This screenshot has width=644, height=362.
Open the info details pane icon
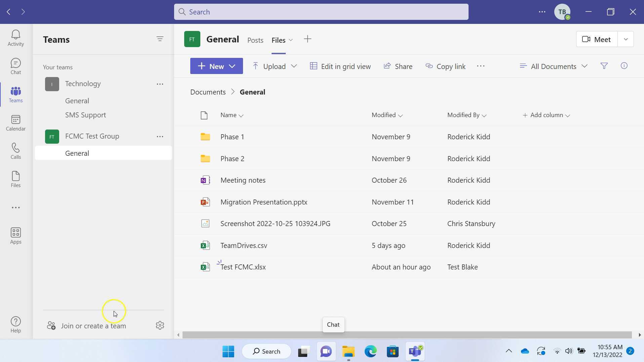click(x=624, y=66)
